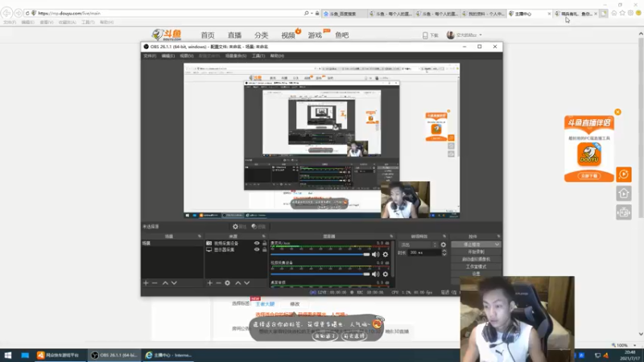The height and width of the screenshot is (362, 644).
Task: Open OBS 编辑(E) menu
Action: click(167, 56)
